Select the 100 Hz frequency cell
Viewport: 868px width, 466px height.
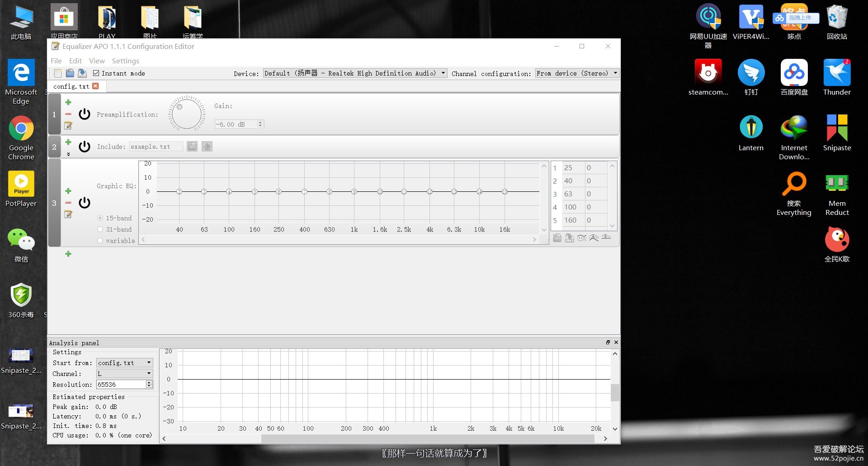tap(574, 207)
